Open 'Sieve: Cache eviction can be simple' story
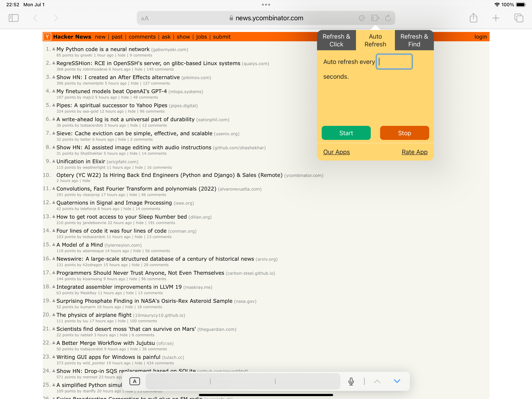Image resolution: width=532 pixels, height=399 pixels. point(134,133)
